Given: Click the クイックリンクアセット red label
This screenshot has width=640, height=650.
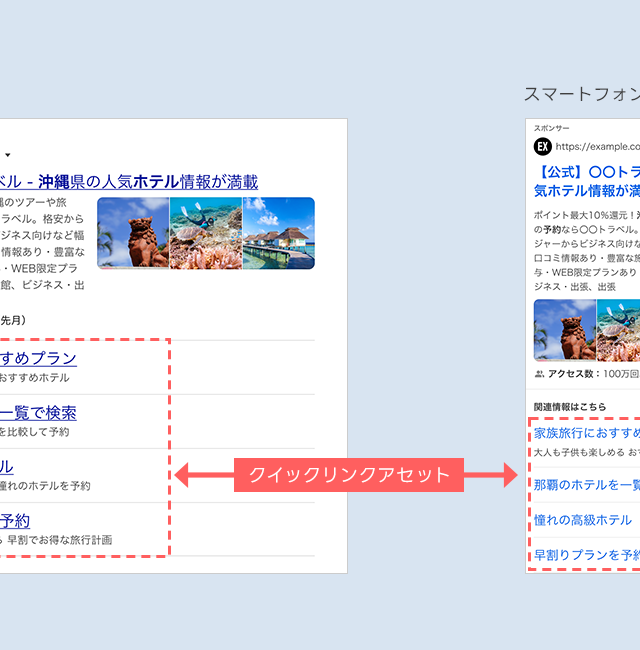Looking at the screenshot, I should 343,474.
